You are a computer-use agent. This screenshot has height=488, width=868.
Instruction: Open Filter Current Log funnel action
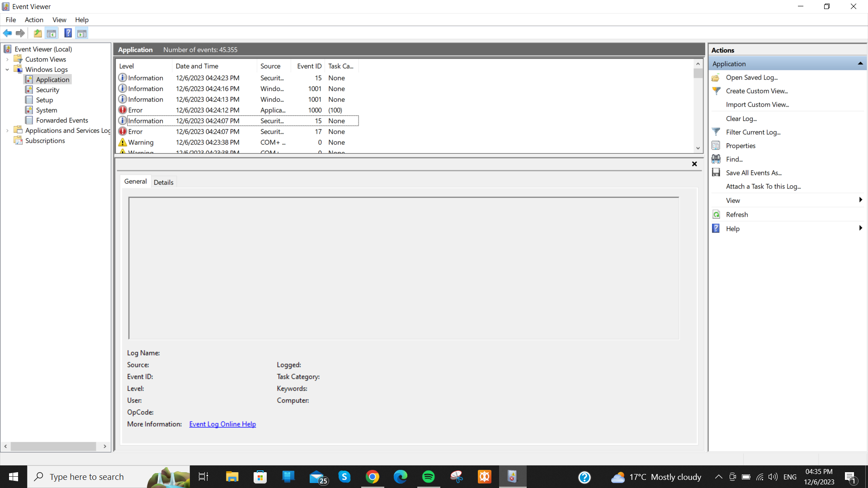(753, 132)
